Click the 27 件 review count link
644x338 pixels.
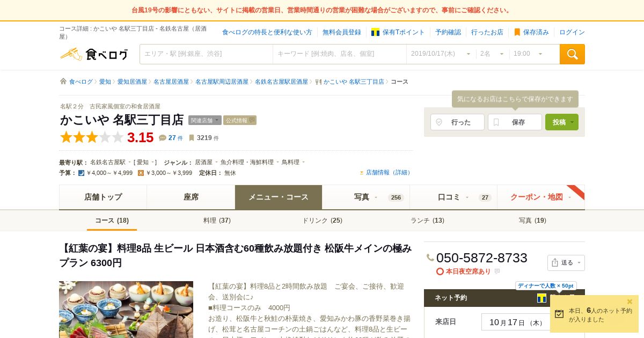point(175,138)
